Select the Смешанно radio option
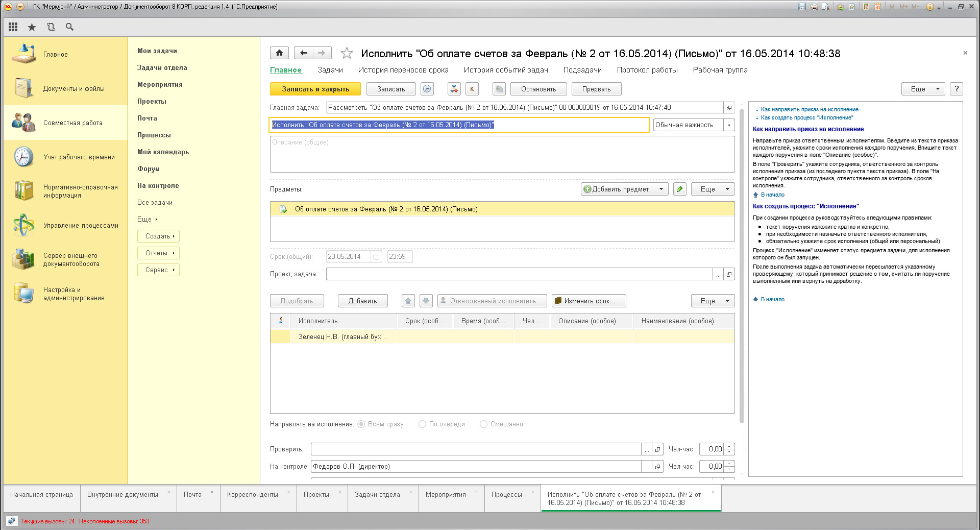Image resolution: width=980 pixels, height=530 pixels. [x=483, y=424]
